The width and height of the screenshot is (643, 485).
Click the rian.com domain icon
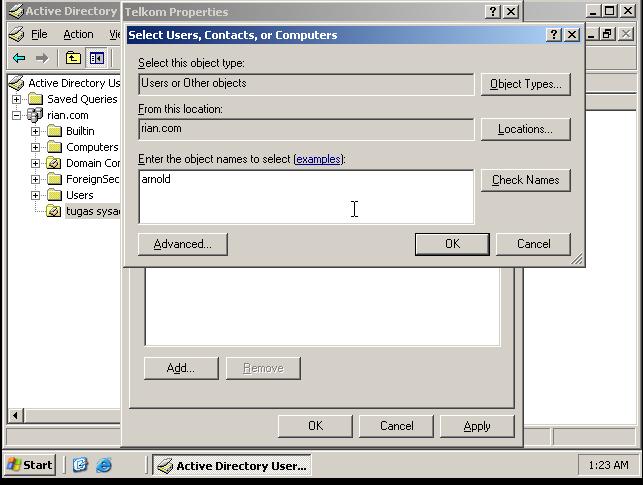point(35,115)
